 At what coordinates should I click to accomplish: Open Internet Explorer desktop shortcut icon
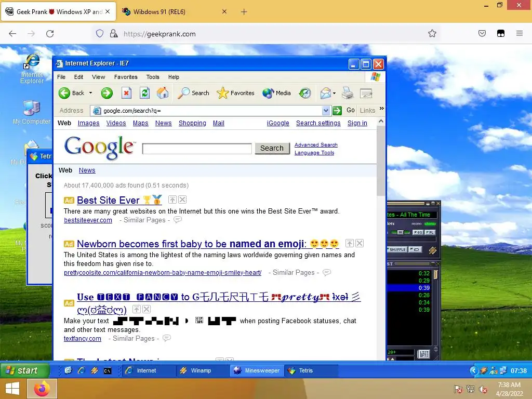pos(32,62)
